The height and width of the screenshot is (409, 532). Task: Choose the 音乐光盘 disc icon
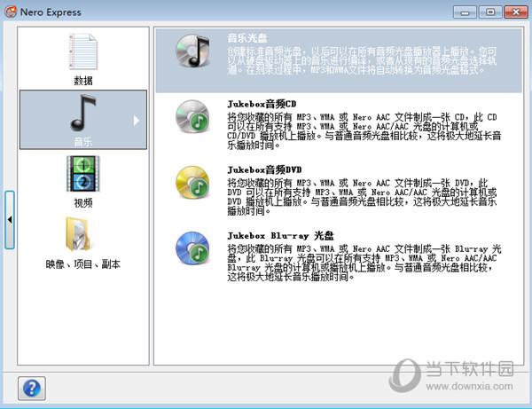pyautogui.click(x=192, y=52)
